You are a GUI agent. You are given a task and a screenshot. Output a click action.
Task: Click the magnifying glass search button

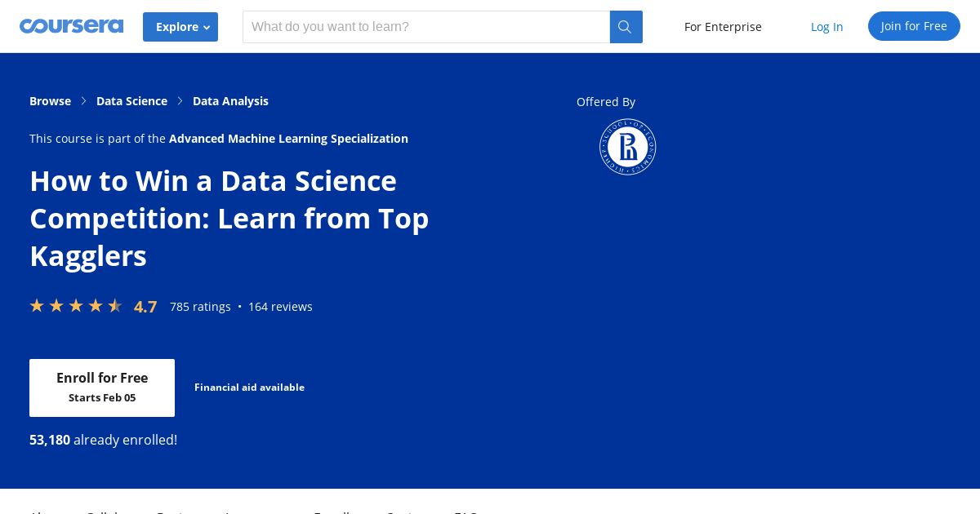(626, 27)
